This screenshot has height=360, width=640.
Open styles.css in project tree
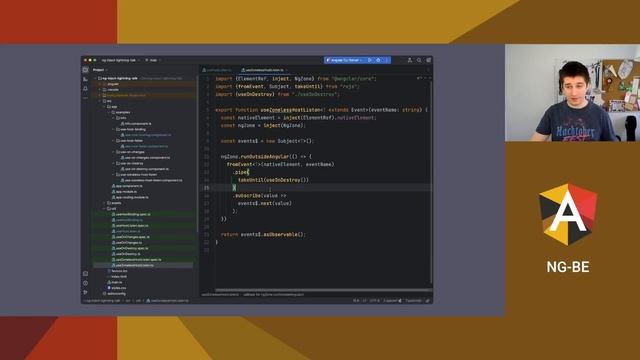point(118,288)
